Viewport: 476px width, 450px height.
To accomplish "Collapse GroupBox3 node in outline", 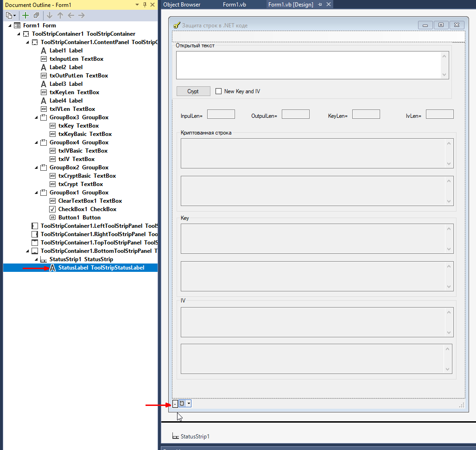I will click(x=36, y=117).
